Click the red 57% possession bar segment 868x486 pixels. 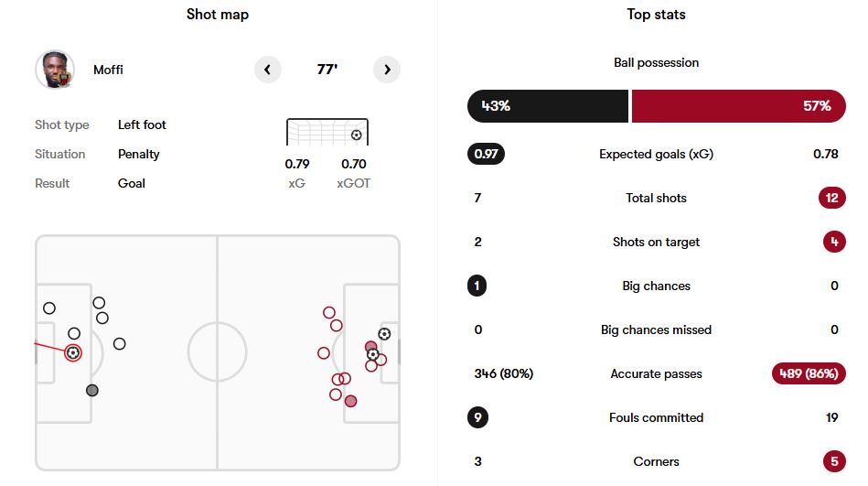pyautogui.click(x=738, y=106)
